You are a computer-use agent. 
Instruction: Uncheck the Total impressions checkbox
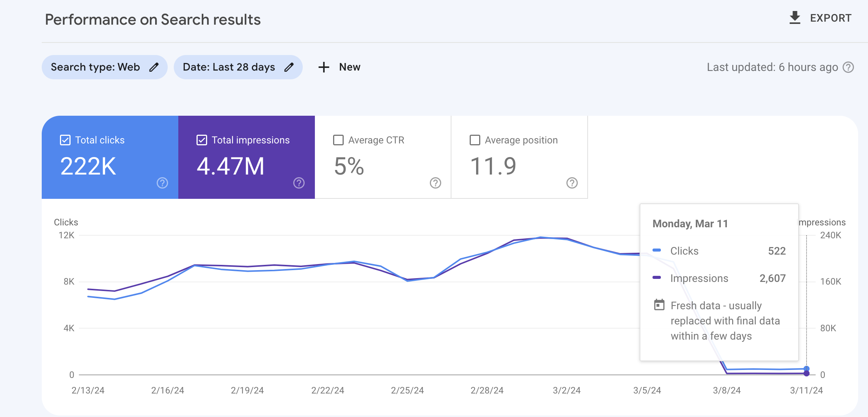click(x=202, y=140)
